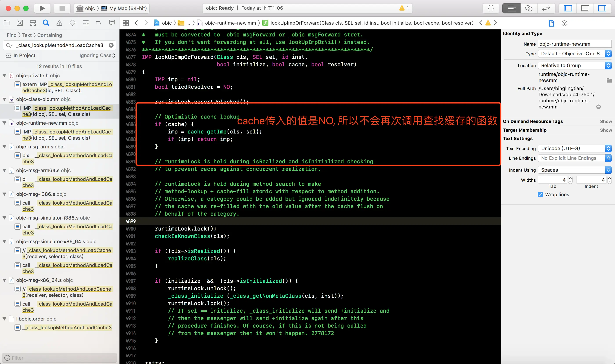Open the Quick Help inspector
Image resolution: width=615 pixels, height=364 pixels.
tap(564, 23)
